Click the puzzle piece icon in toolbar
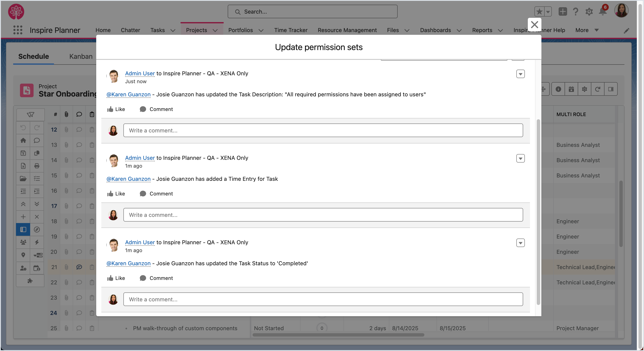 click(x=30, y=281)
